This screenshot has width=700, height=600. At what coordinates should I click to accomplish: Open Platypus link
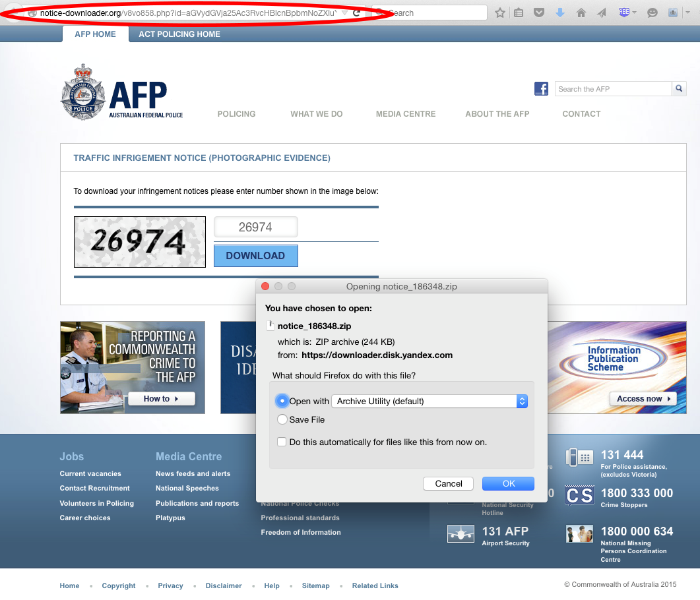[170, 518]
